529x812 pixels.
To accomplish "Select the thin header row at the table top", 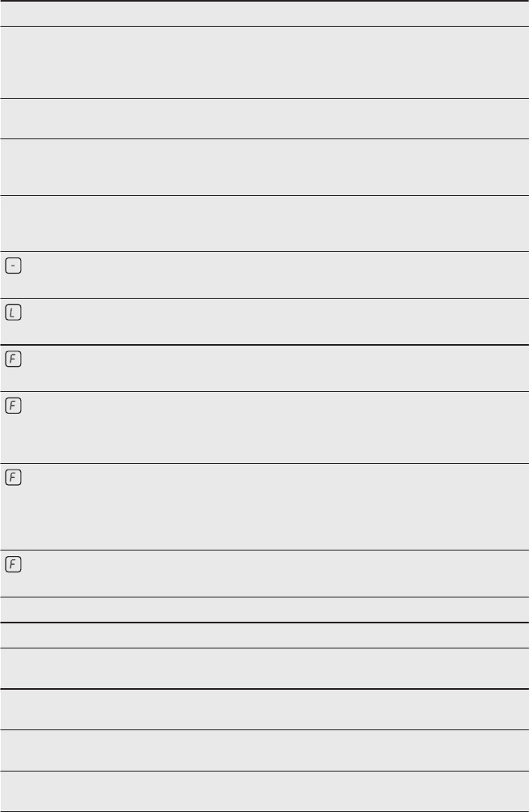I will pyautogui.click(x=264, y=14).
